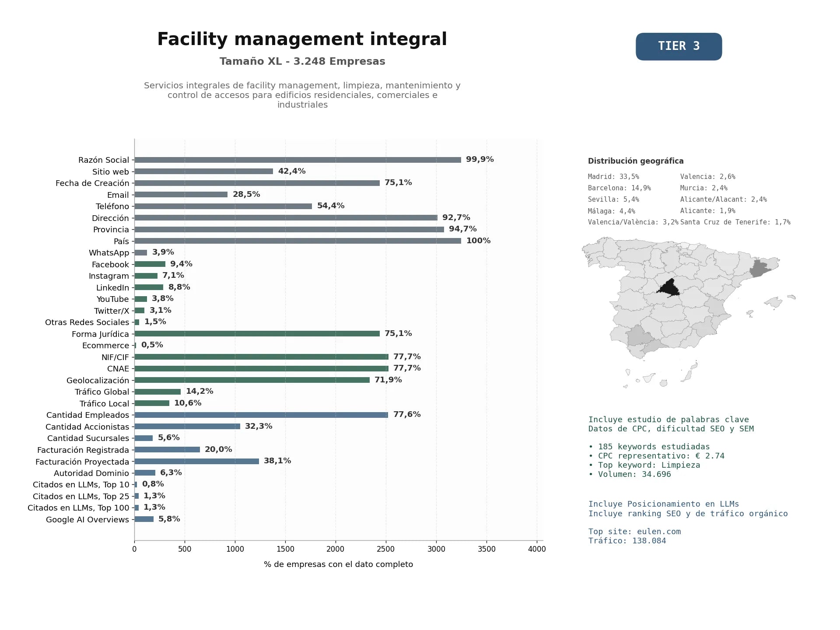The width and height of the screenshot is (840, 630).
Task: Click the 'CPC representativo: € 2.74' bullet
Action: [x=656, y=456]
